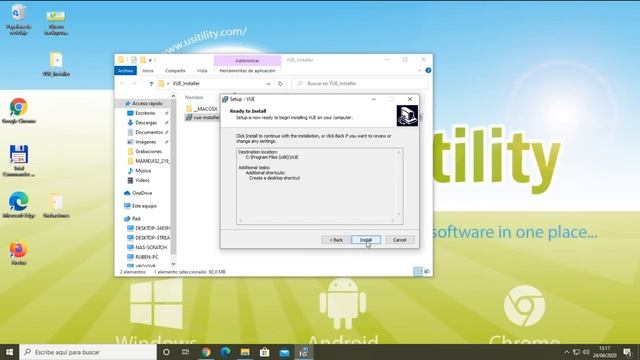Open the Inicio ribbon tab
The height and width of the screenshot is (360, 640).
tap(148, 71)
